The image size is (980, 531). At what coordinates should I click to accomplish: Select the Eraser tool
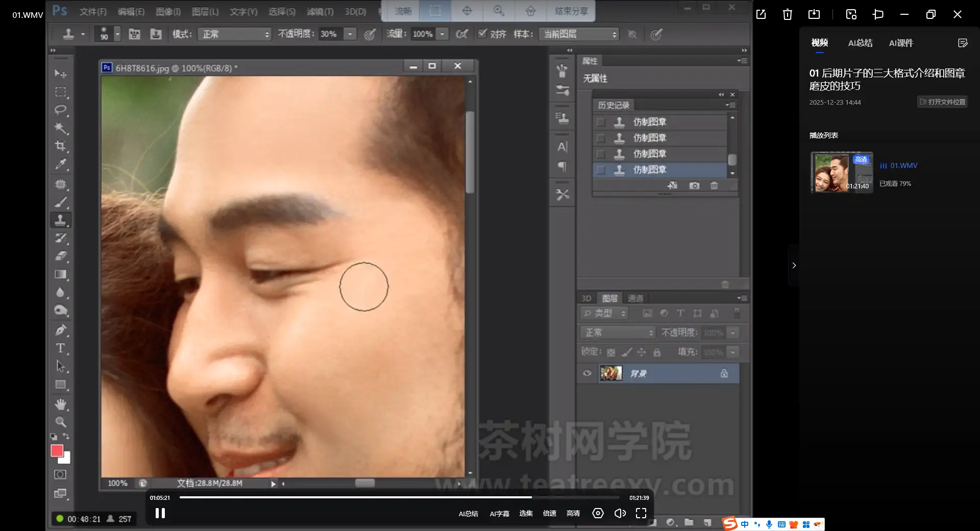click(60, 256)
